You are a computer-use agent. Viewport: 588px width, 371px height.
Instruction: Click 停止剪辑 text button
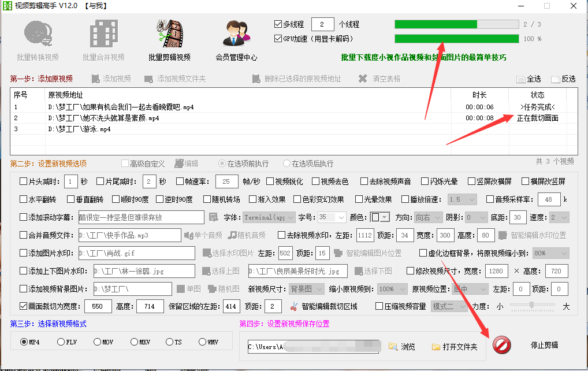pyautogui.click(x=544, y=345)
